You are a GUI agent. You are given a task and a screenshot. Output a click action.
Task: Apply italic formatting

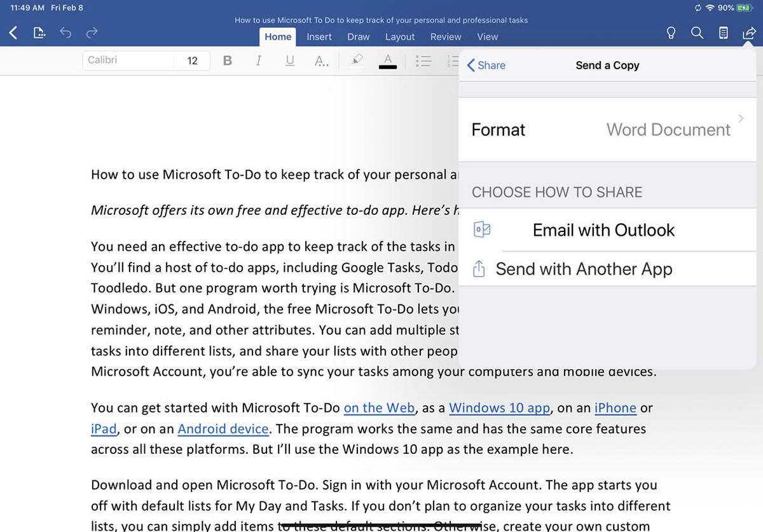click(258, 60)
